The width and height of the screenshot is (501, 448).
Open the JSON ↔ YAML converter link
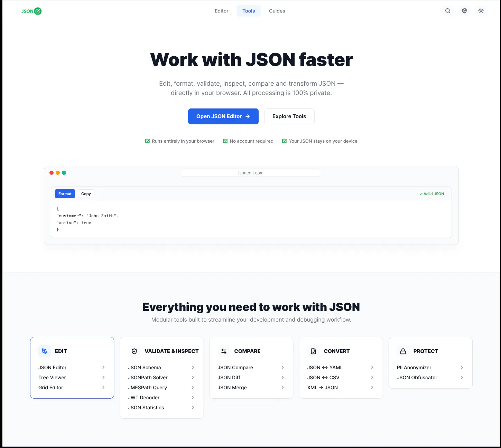(341, 368)
